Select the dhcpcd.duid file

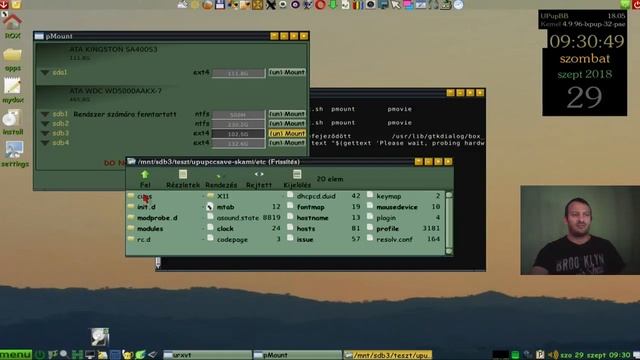(316, 196)
